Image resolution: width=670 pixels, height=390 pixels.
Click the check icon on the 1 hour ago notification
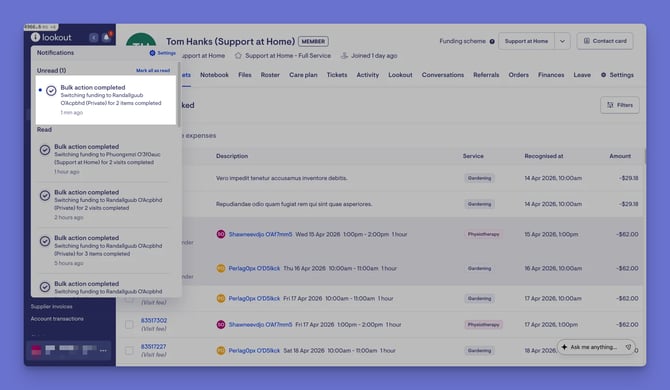45,150
